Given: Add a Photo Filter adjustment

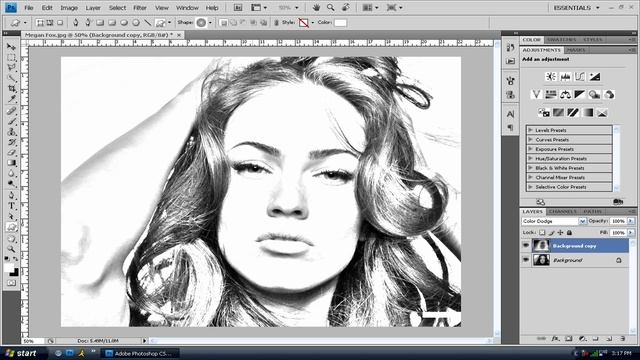Looking at the screenshot, I should pyautogui.click(x=594, y=94).
